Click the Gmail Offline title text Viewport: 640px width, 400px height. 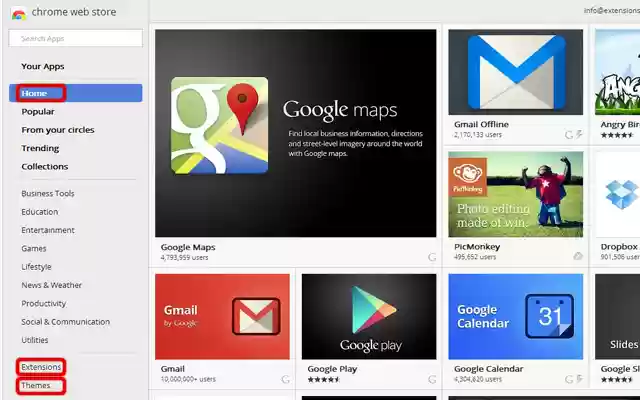coord(481,124)
